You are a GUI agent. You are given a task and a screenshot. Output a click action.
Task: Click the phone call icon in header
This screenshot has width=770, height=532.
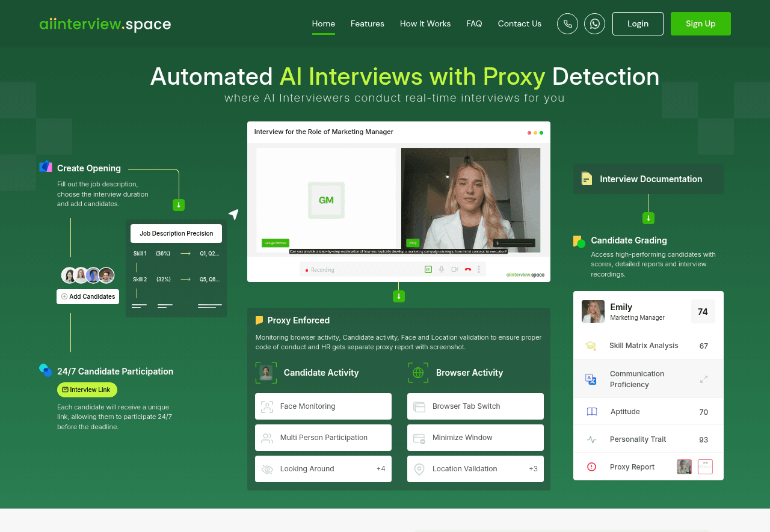567,24
